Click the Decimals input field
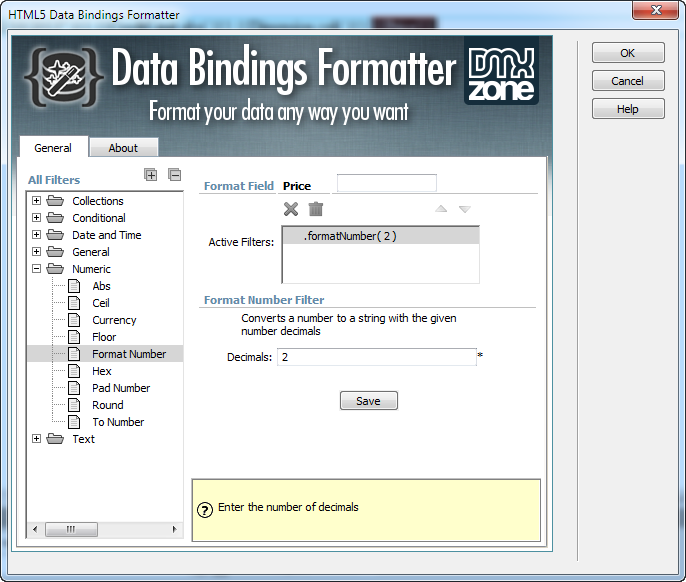686x582 pixels. pyautogui.click(x=377, y=357)
